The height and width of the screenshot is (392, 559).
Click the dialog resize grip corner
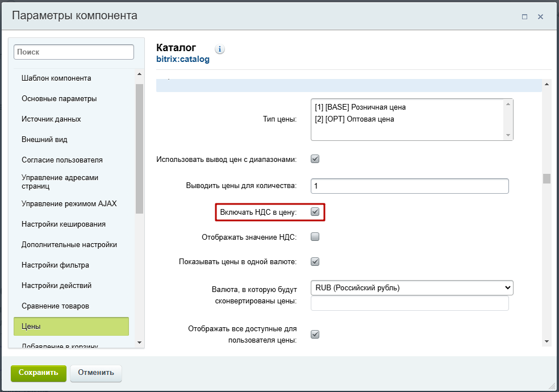553,386
